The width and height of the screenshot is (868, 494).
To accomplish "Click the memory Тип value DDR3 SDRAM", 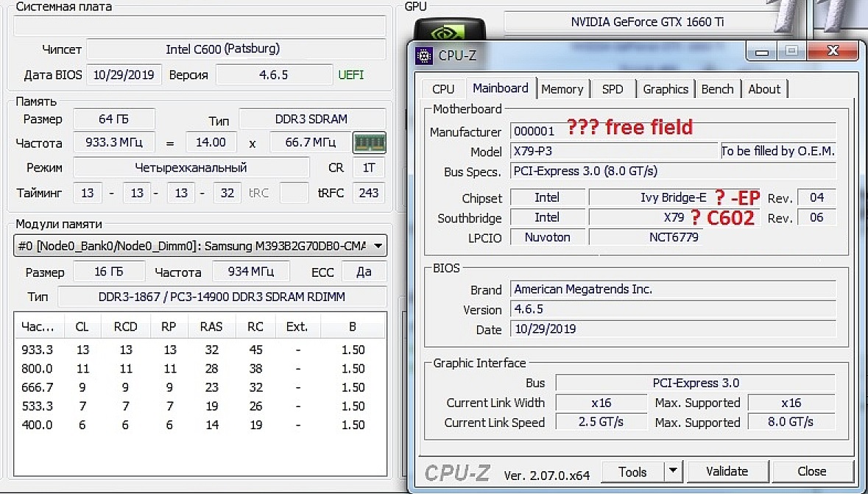I will (311, 119).
